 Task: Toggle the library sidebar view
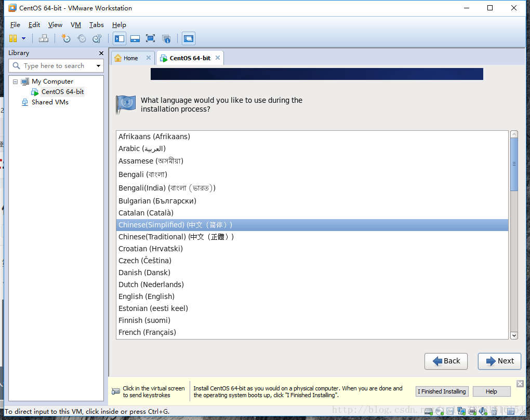click(120, 38)
